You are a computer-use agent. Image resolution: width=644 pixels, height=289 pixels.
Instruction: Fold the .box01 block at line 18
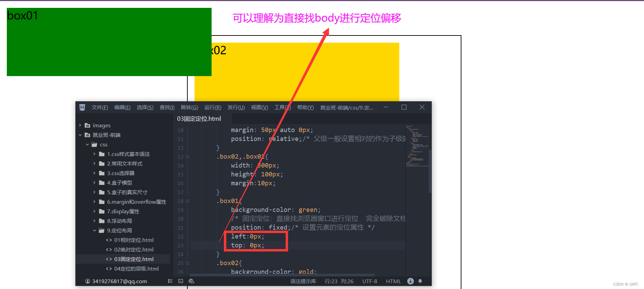pyautogui.click(x=187, y=201)
